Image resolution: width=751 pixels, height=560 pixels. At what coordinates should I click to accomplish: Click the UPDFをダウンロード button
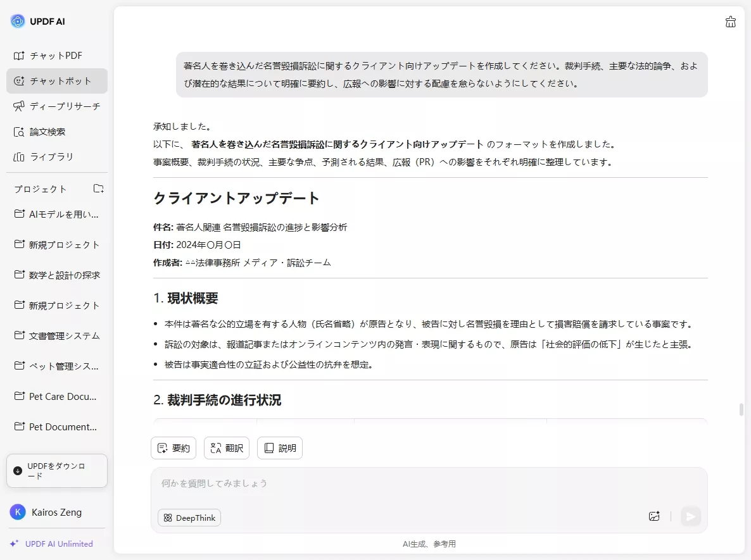(56, 470)
